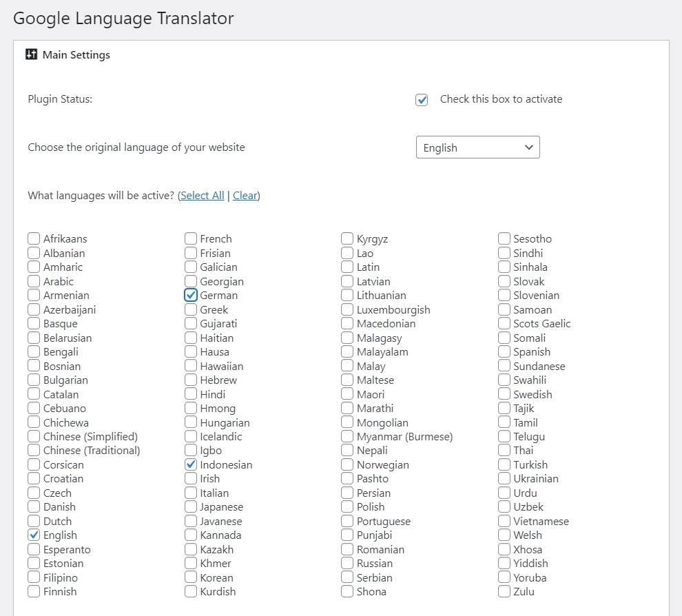Tick the Russian checkbox
The image size is (682, 616).
(347, 564)
